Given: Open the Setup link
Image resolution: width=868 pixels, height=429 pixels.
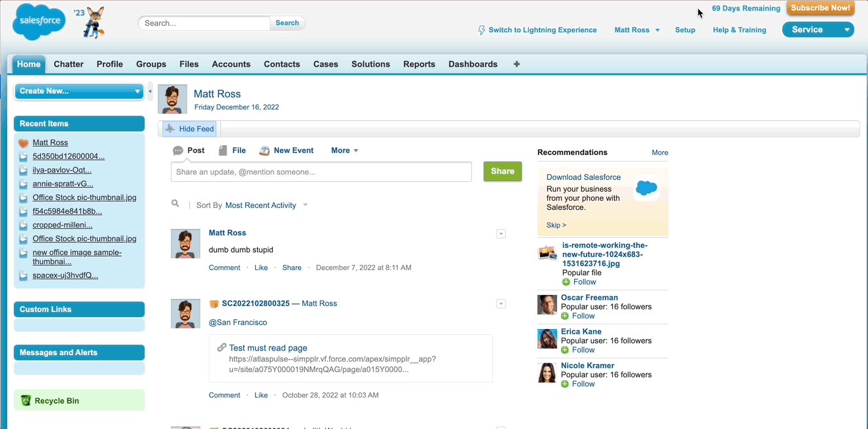Looking at the screenshot, I should (685, 30).
